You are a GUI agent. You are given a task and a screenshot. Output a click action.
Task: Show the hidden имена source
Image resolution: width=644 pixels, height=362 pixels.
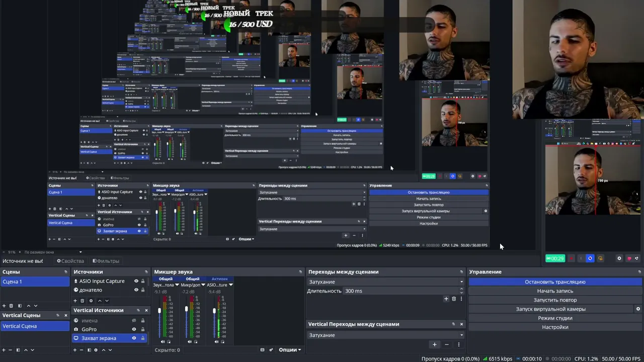(134, 320)
